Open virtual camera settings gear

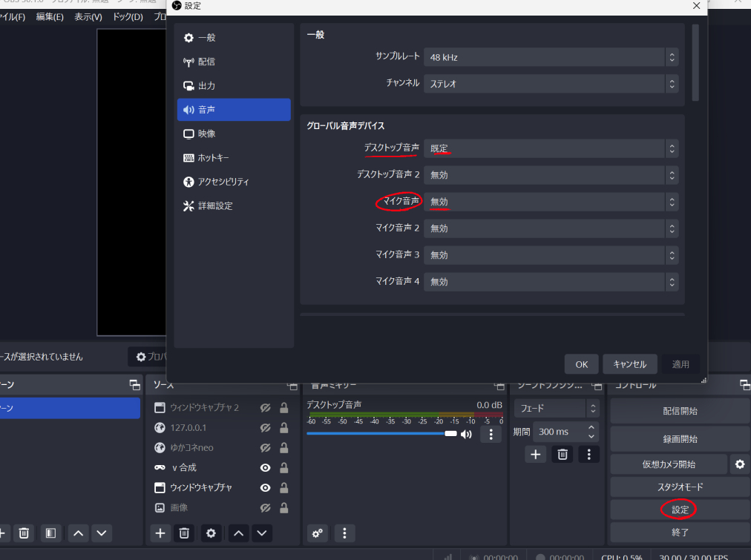(740, 464)
